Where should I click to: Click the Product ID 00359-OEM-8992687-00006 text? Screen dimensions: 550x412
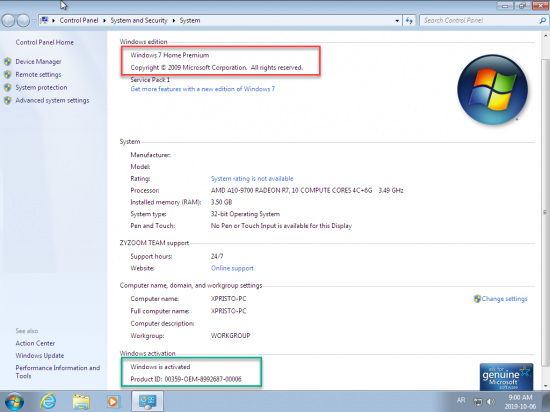186,379
